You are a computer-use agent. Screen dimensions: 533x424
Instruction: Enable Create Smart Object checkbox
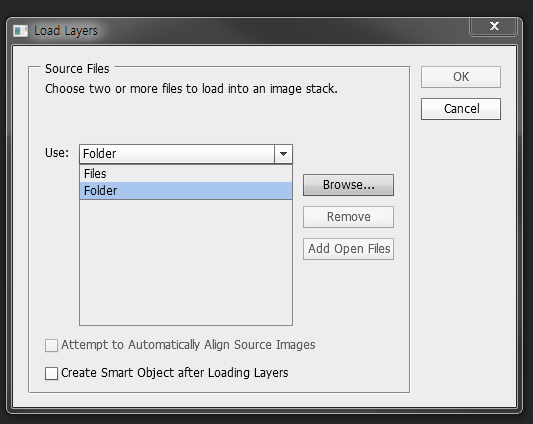51,373
